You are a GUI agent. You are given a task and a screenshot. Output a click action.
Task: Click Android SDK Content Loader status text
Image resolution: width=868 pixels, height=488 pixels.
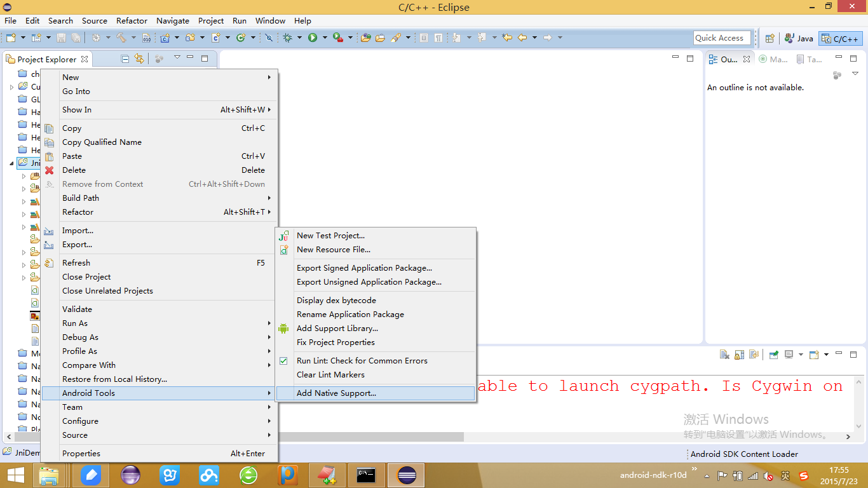[744, 454]
